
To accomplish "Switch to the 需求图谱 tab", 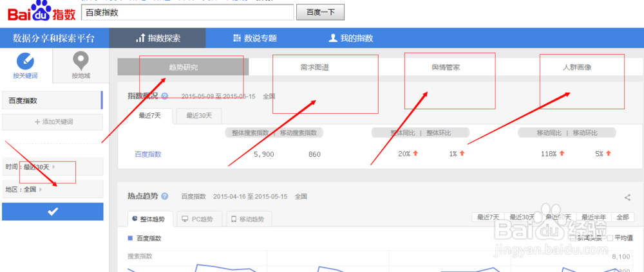I will pyautogui.click(x=314, y=68).
